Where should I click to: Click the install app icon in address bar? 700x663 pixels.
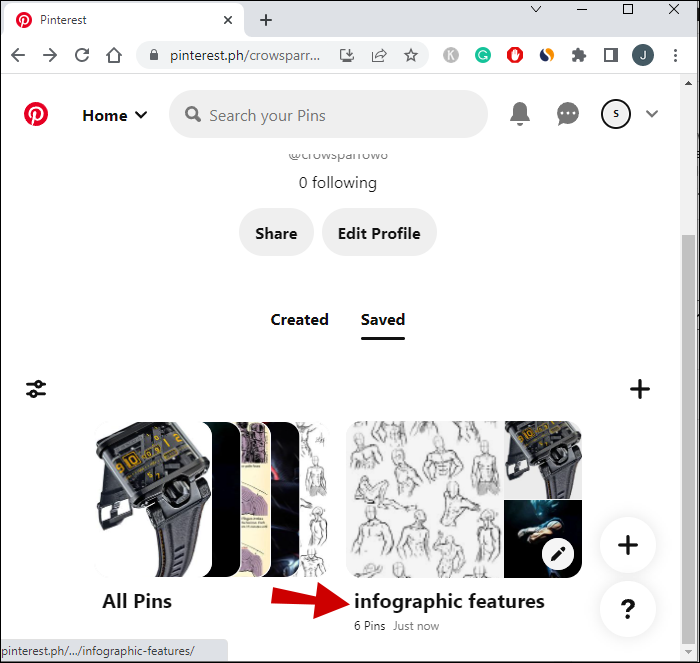tap(347, 55)
